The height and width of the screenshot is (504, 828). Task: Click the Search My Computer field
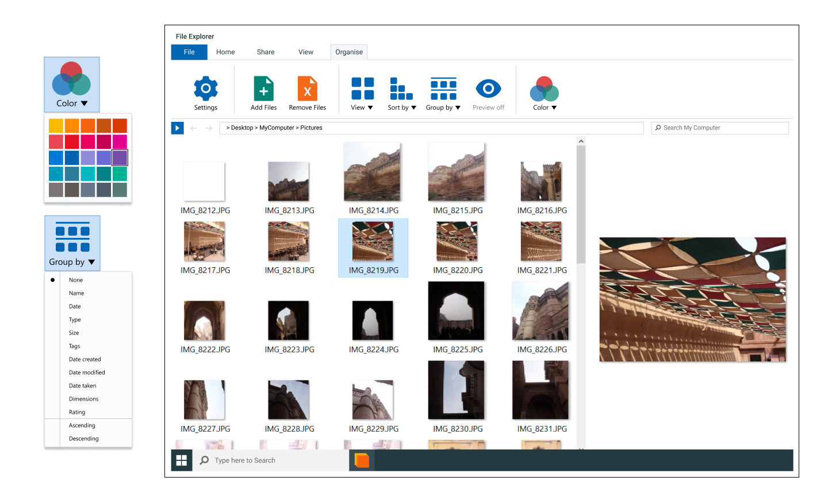pos(720,128)
